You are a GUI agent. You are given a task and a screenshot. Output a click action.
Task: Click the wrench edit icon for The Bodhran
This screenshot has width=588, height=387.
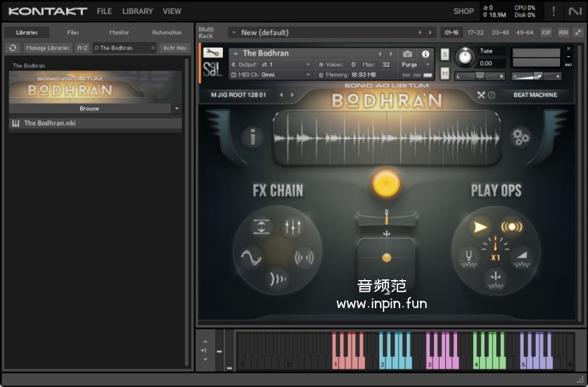(212, 53)
